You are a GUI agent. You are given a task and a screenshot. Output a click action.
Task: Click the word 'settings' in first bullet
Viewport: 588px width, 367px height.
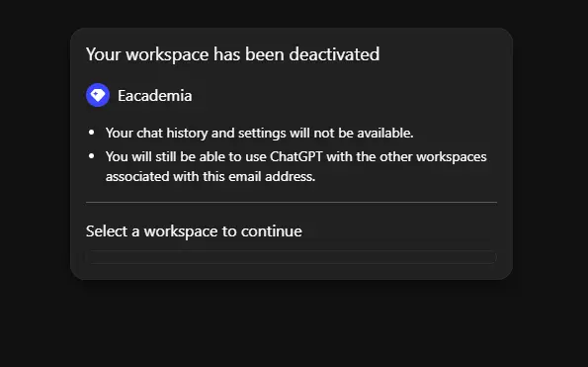coord(262,134)
